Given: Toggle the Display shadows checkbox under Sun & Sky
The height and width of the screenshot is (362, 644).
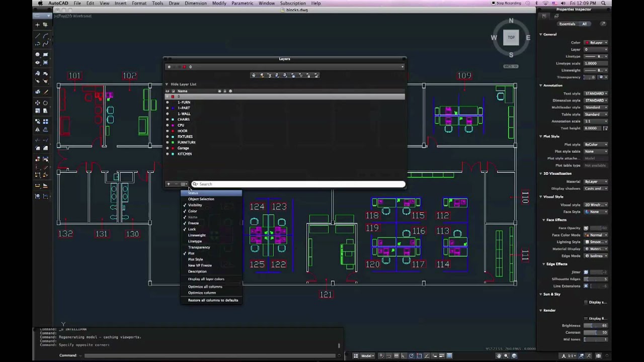Looking at the screenshot, I should pos(586,302).
